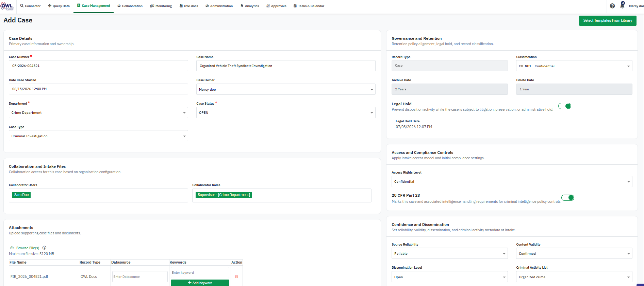Image resolution: width=644 pixels, height=286 pixels.
Task: Open the help question mark icon
Action: [x=612, y=6]
